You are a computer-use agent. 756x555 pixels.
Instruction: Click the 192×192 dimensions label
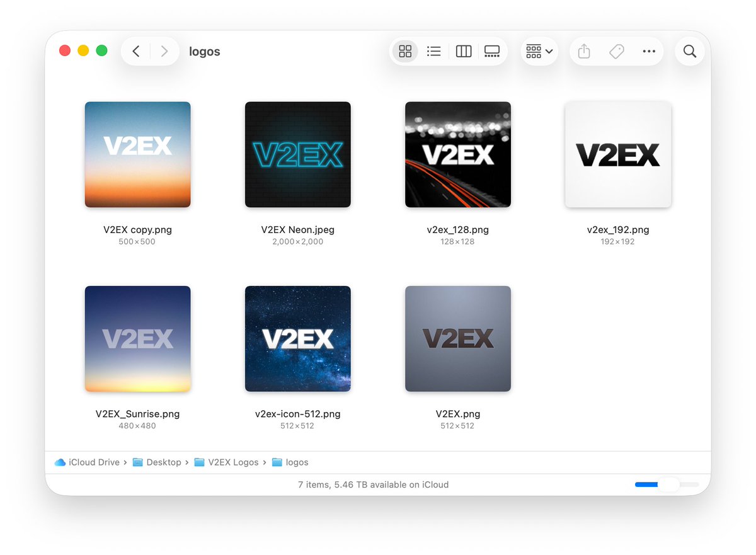[x=618, y=242]
